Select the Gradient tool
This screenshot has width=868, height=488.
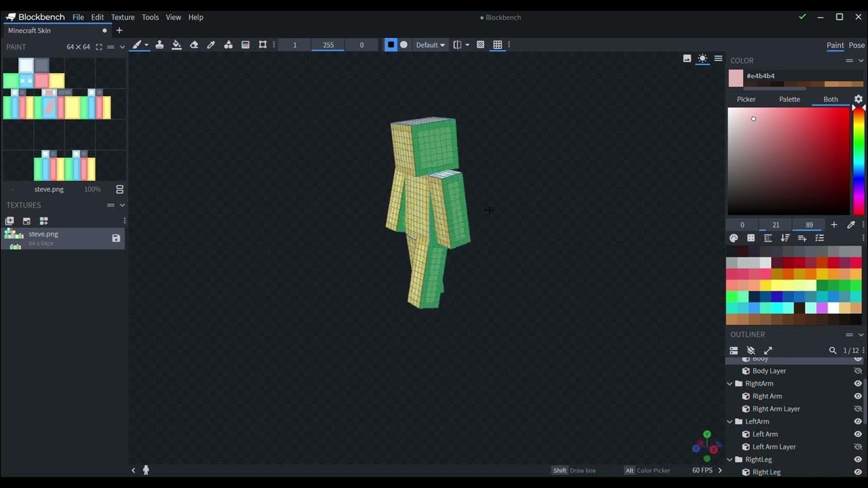coord(245,45)
